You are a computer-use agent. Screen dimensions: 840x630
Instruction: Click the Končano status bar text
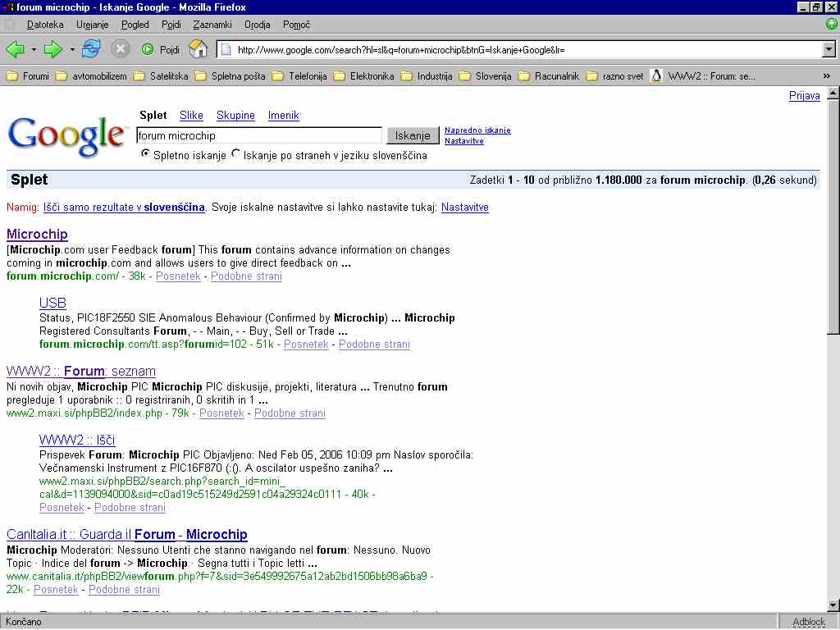[24, 622]
